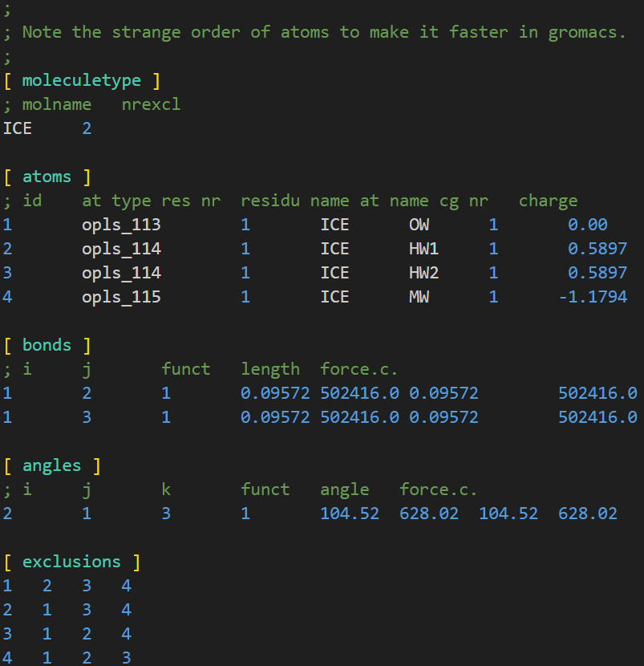Image resolution: width=644 pixels, height=666 pixels.
Task: Click the charge column header in atoms
Action: point(548,201)
